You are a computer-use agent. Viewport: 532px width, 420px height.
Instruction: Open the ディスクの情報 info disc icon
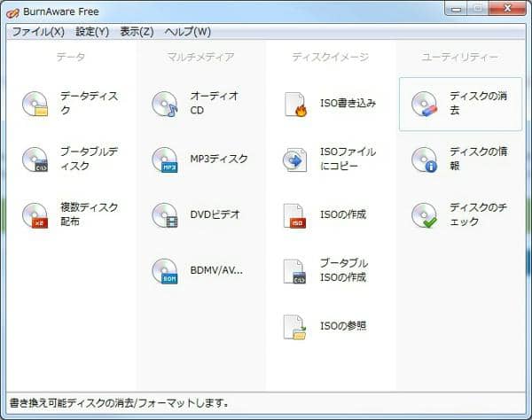tap(424, 159)
